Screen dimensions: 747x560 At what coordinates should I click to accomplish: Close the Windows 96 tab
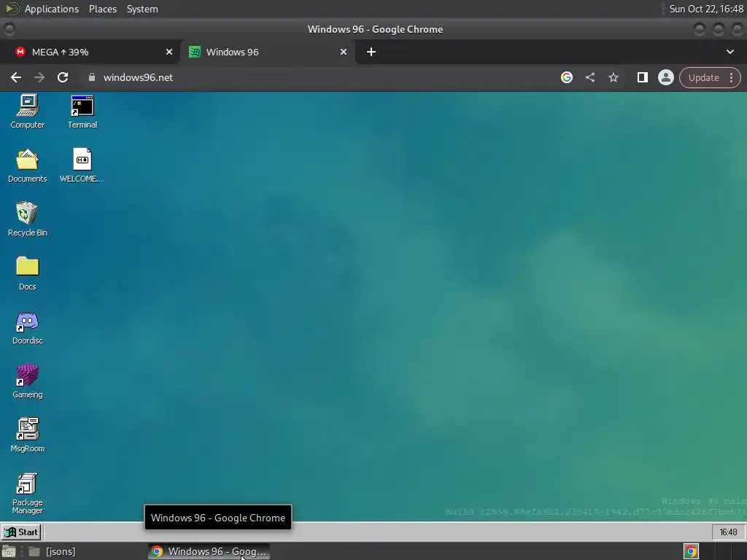point(344,52)
